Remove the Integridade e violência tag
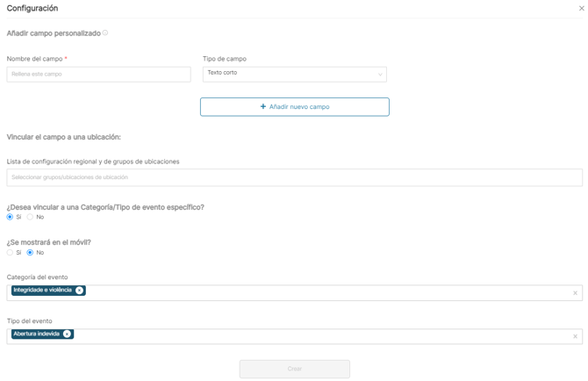The height and width of the screenshot is (381, 588). coord(79,291)
